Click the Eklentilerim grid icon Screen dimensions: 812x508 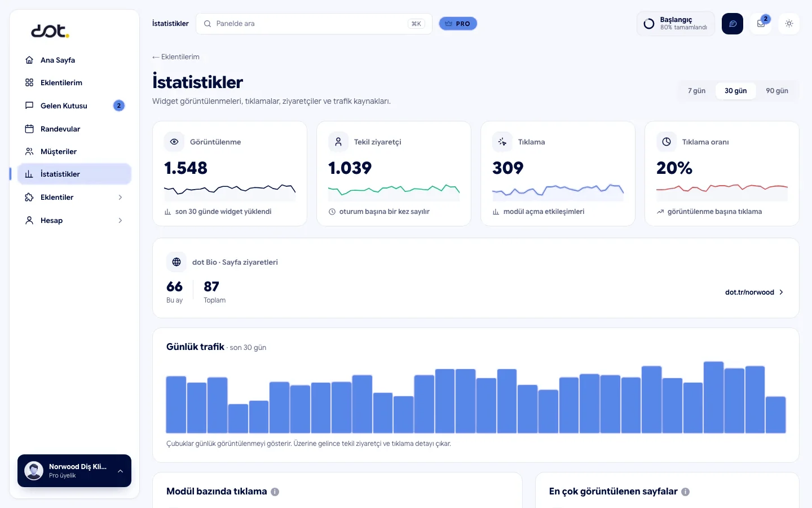[x=29, y=82]
